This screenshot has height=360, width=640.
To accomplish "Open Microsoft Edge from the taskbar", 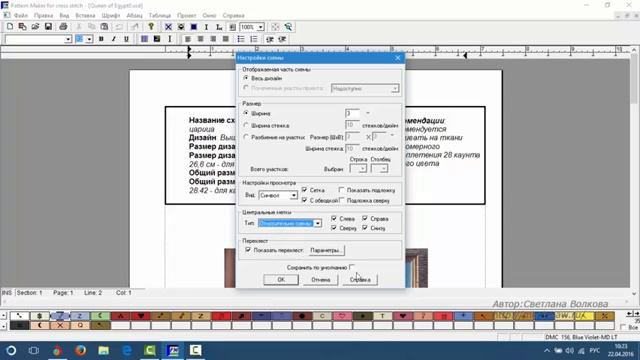I will (x=127, y=350).
